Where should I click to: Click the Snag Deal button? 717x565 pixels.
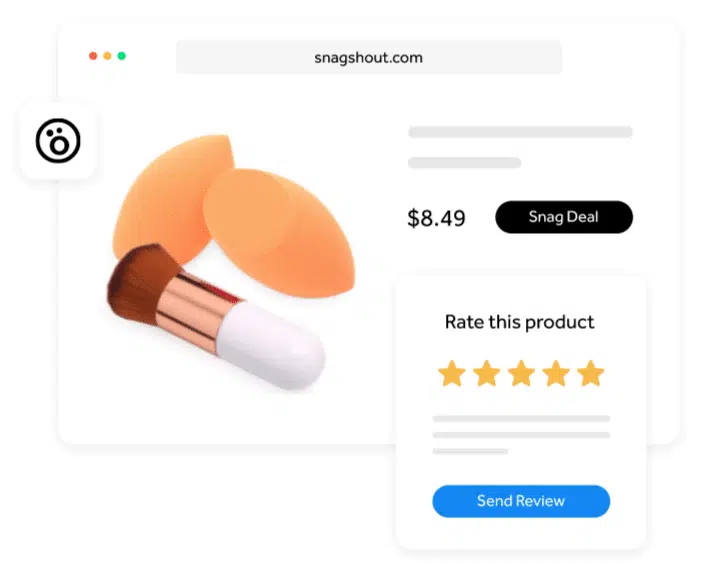(564, 217)
